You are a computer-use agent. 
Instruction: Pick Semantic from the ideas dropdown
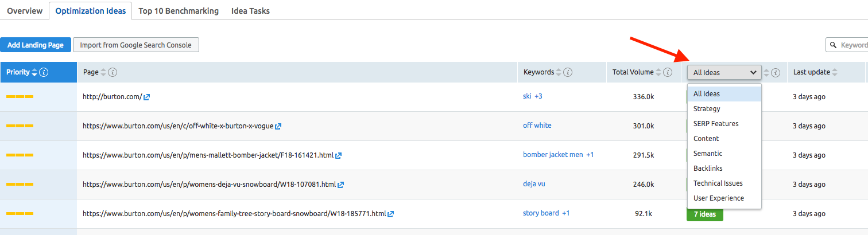[724, 154]
